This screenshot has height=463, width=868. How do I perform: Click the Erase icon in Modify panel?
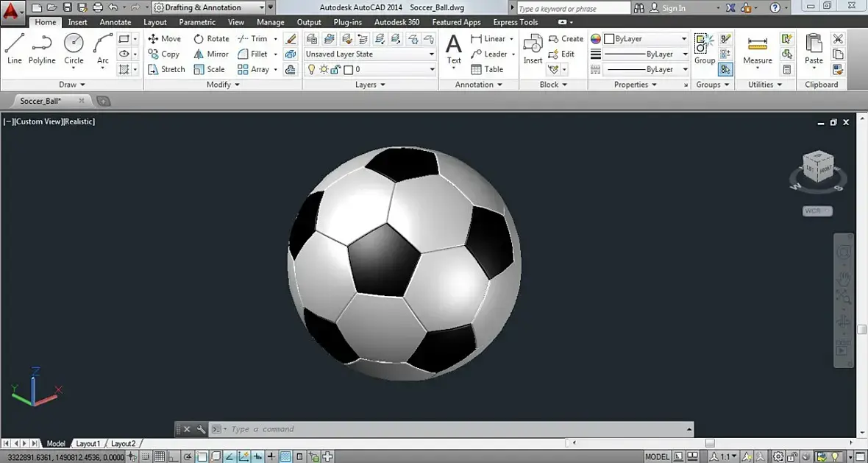(x=291, y=39)
